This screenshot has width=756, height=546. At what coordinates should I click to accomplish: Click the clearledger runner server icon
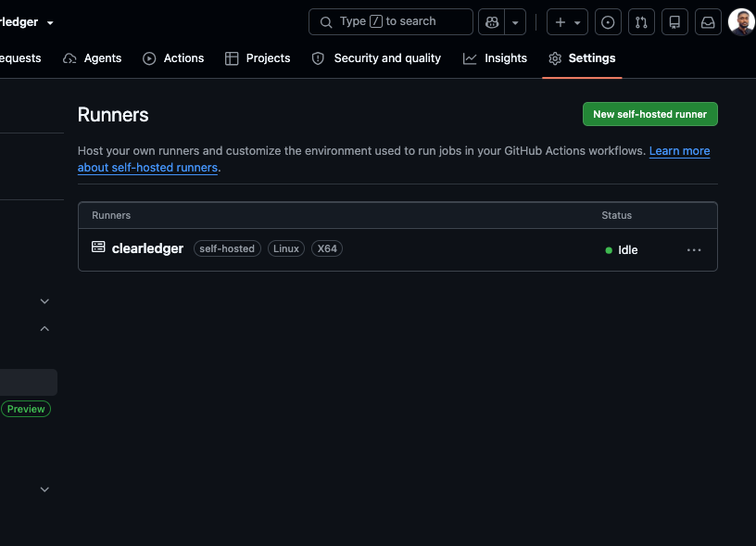[x=98, y=247]
